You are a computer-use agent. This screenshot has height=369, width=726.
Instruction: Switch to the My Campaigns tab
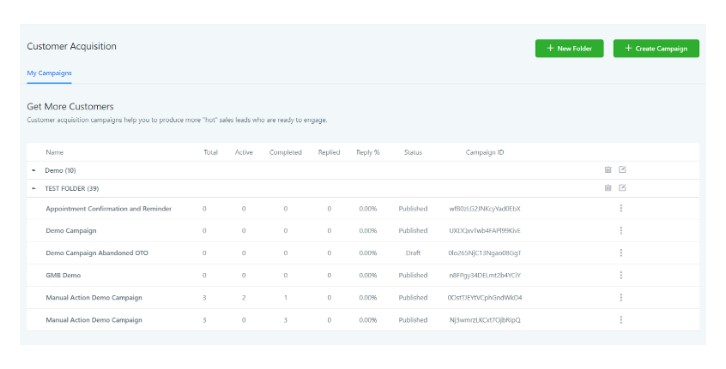click(x=49, y=73)
